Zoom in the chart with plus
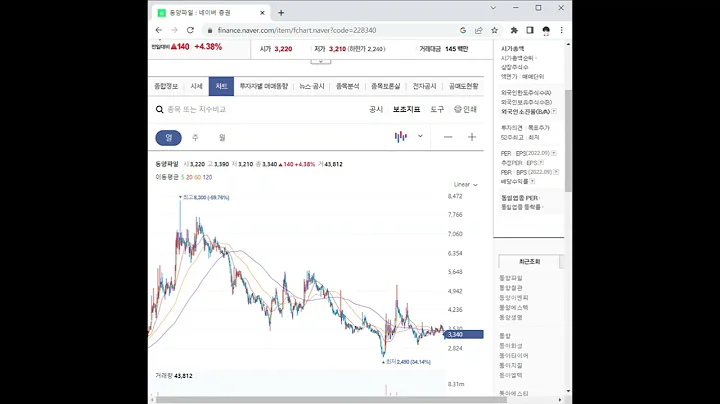This screenshot has width=720, height=404. coord(472,137)
